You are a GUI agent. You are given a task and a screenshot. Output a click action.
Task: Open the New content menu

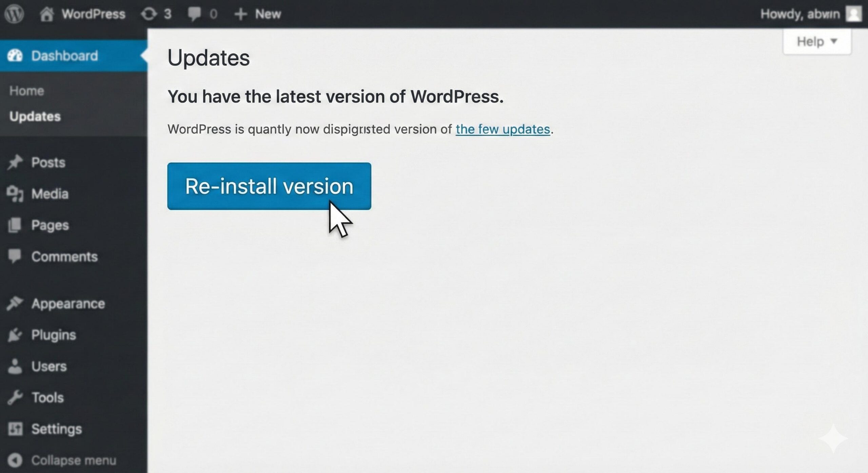259,14
